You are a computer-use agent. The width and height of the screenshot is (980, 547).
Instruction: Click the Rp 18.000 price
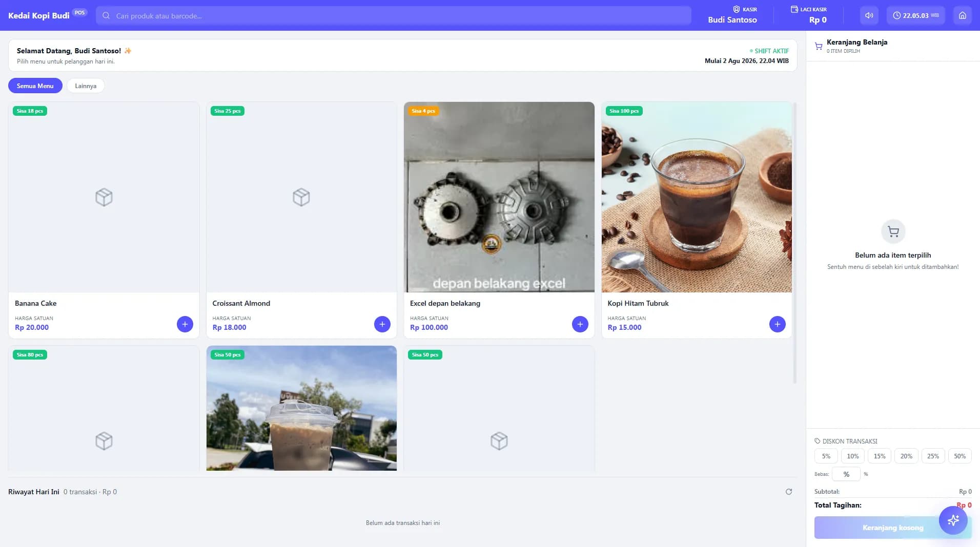[230, 327]
